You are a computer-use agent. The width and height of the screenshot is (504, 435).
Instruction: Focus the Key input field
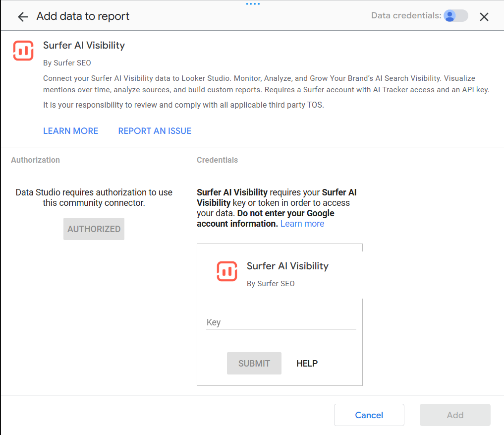[281, 322]
